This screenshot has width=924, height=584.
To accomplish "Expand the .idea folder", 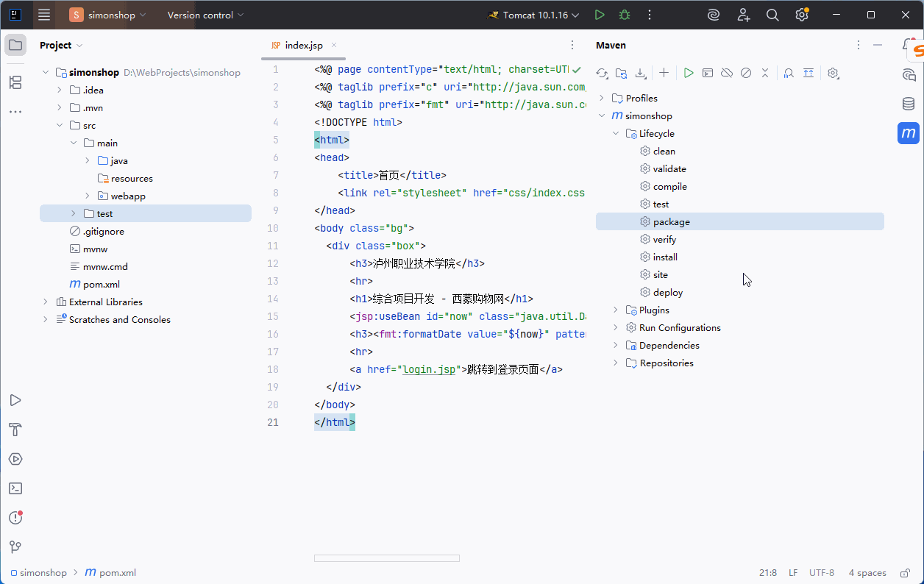I will (x=59, y=90).
